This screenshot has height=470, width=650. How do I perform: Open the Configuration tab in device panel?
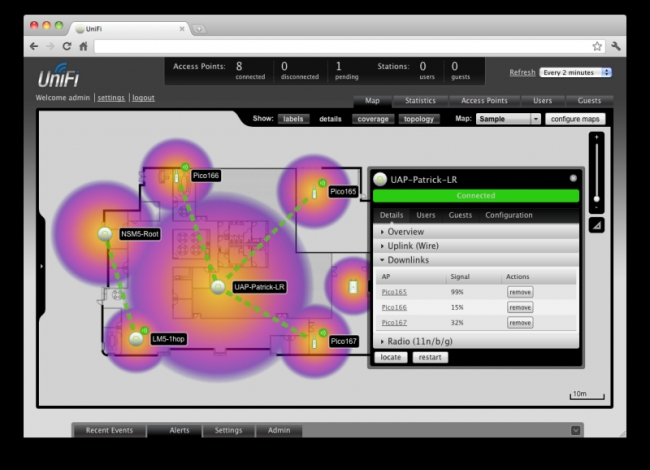point(509,215)
